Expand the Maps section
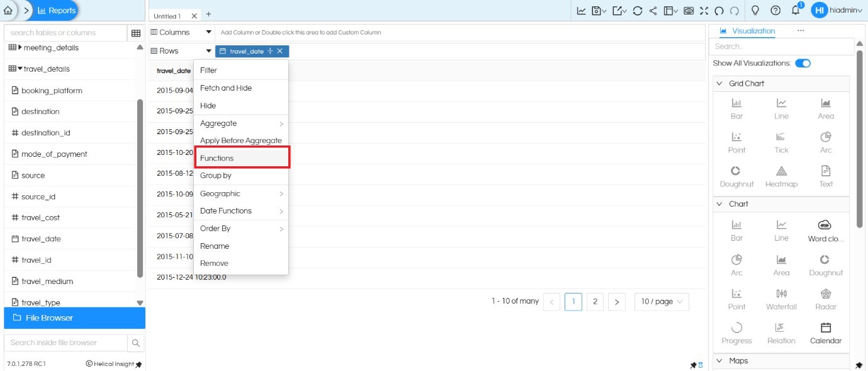Viewport: 868px width, 371px height. click(x=719, y=361)
